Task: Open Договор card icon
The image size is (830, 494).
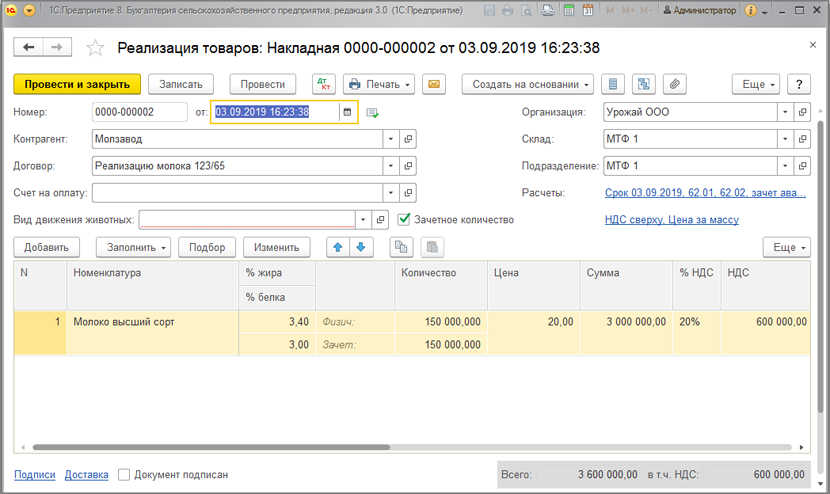Action: coord(408,166)
